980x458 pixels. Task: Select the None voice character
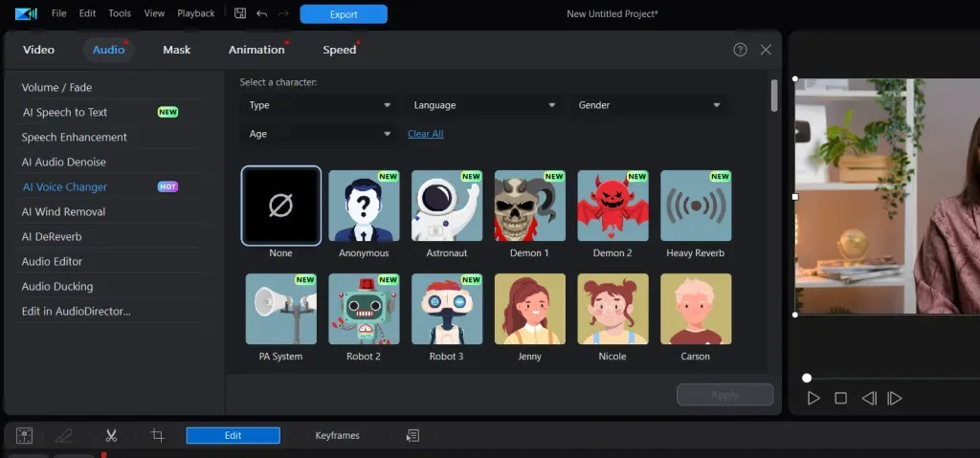coord(281,206)
